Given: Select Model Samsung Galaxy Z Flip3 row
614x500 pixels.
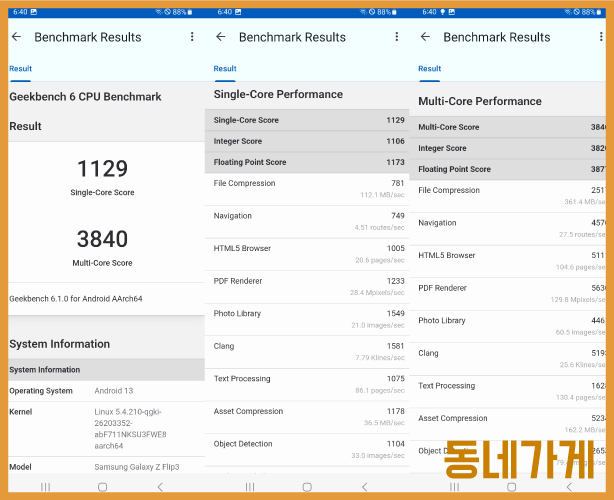Looking at the screenshot, I should (107, 466).
